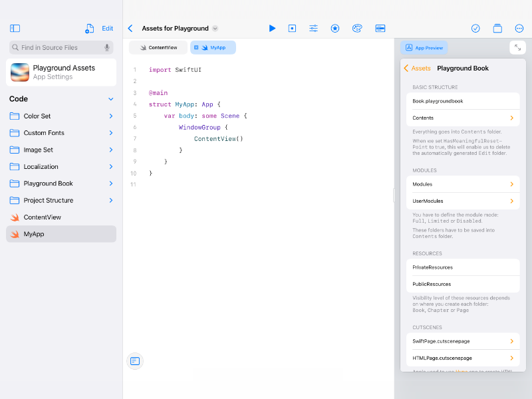Open the sliders settings icon in the toolbar
This screenshot has width=532, height=399.
point(313,29)
